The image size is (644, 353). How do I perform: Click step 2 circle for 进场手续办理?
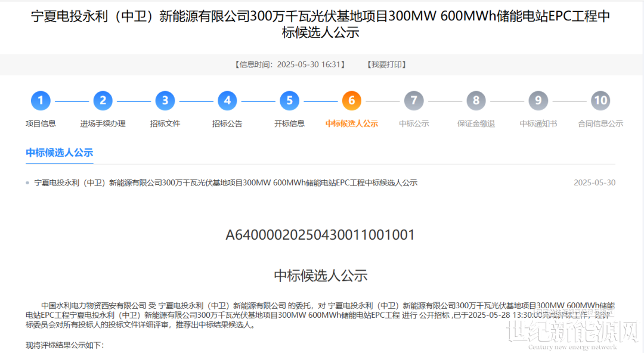pos(103,101)
